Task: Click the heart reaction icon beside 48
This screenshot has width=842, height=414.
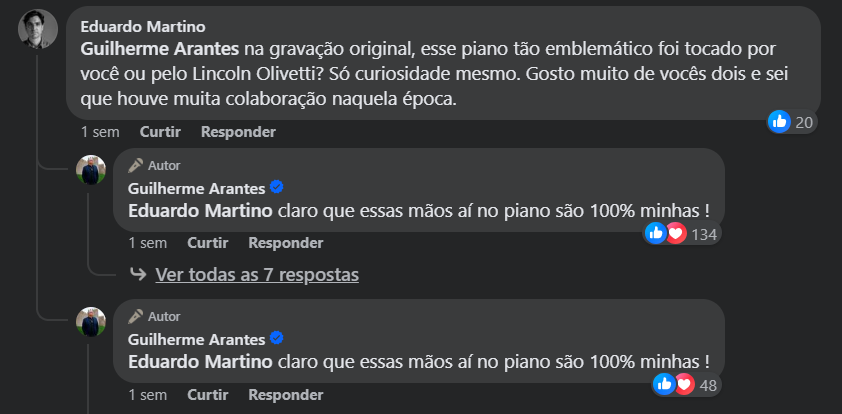Action: 685,384
